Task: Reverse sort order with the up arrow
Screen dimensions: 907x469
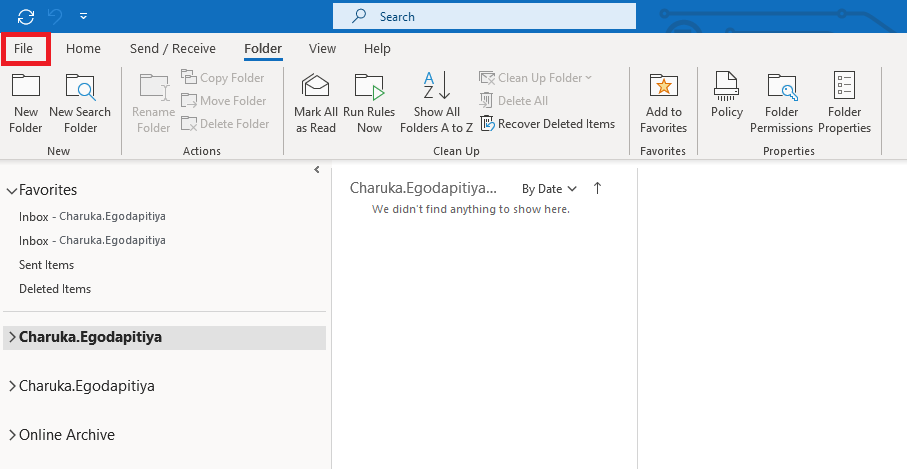Action: coord(598,188)
